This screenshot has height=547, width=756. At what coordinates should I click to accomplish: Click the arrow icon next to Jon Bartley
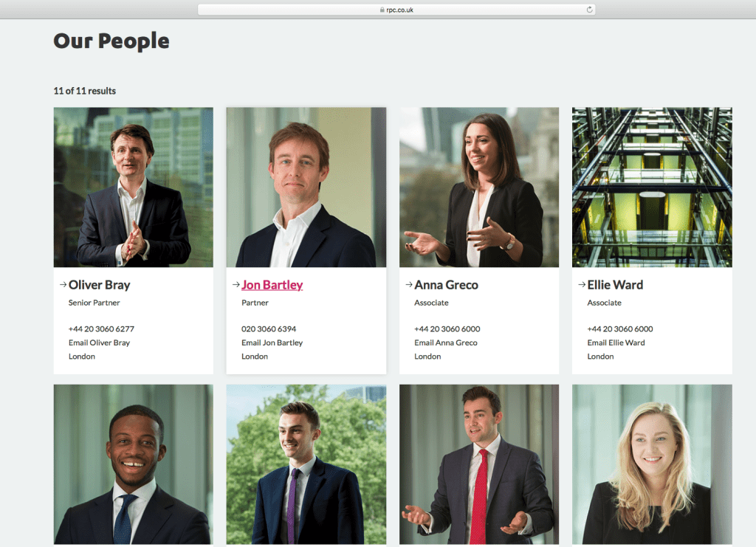point(236,285)
